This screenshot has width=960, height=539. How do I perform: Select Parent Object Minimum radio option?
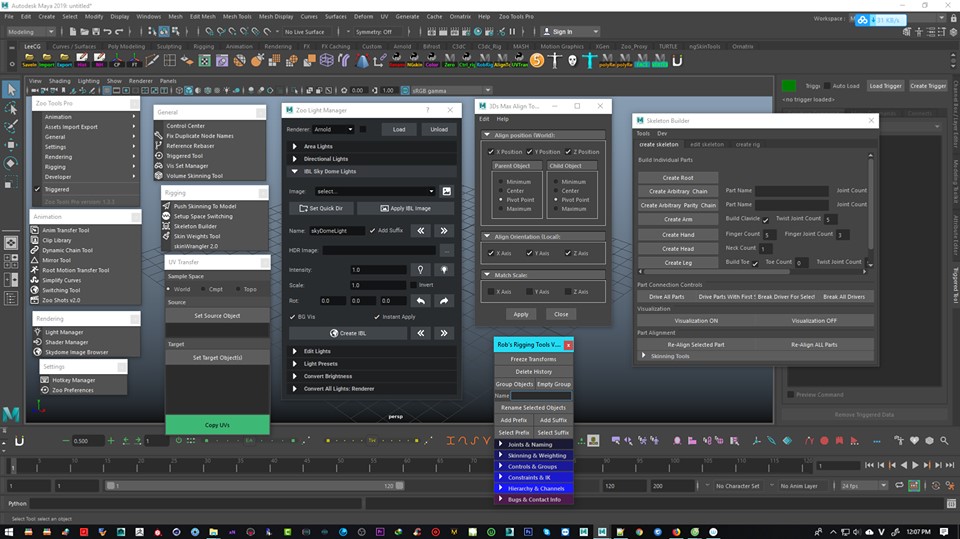coord(501,182)
